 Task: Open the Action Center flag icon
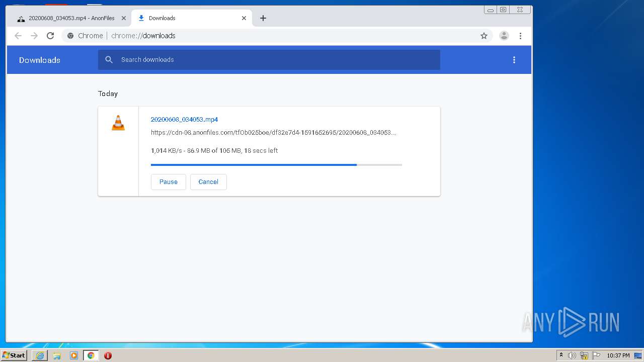(x=596, y=355)
